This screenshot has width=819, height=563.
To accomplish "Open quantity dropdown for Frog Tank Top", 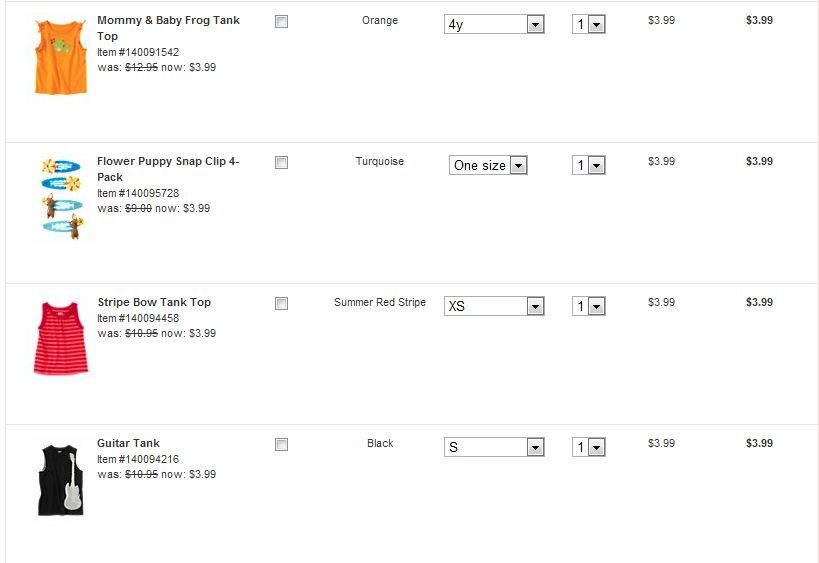I will (x=589, y=25).
